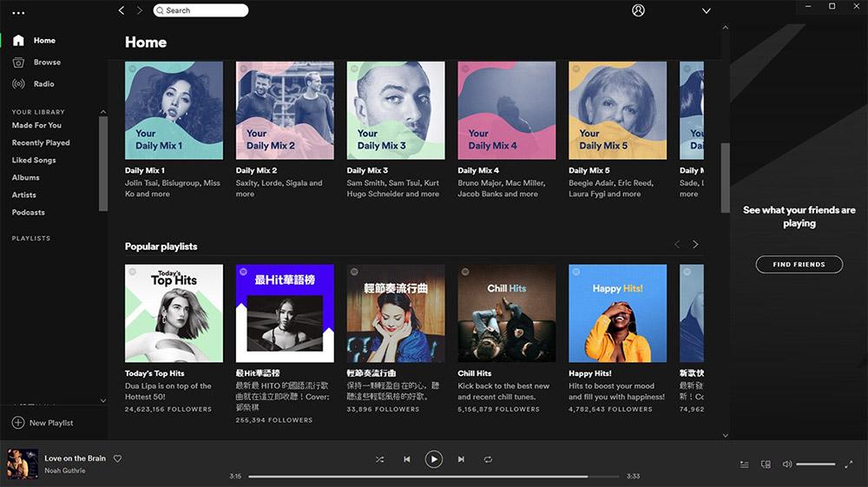Adjust the volume slider
The height and width of the screenshot is (487, 868).
815,464
